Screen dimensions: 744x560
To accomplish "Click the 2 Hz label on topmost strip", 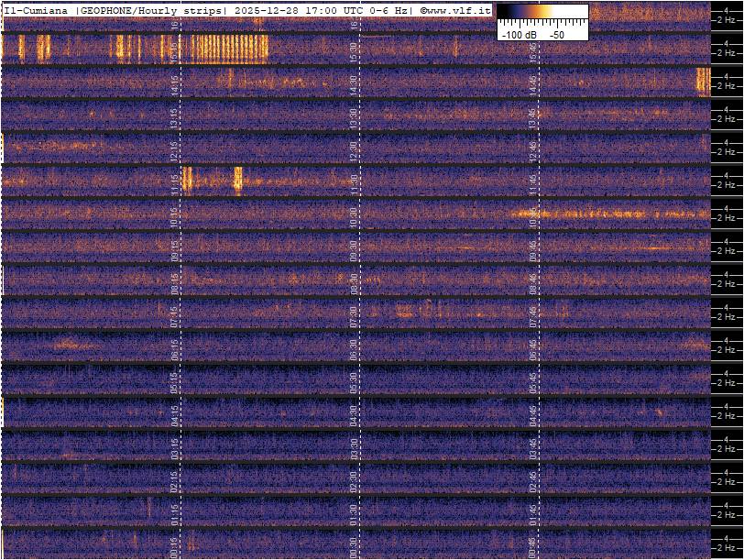I will [x=728, y=20].
